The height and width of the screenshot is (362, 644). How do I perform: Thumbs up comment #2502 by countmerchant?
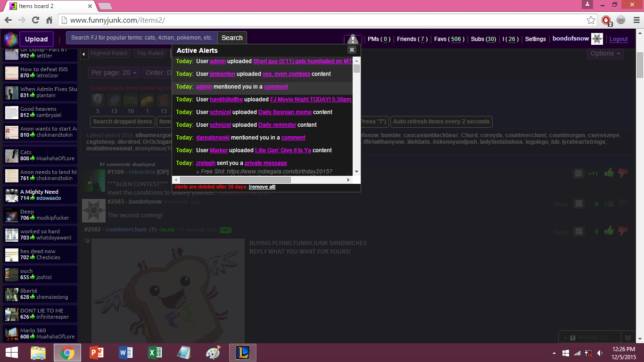coord(609,231)
